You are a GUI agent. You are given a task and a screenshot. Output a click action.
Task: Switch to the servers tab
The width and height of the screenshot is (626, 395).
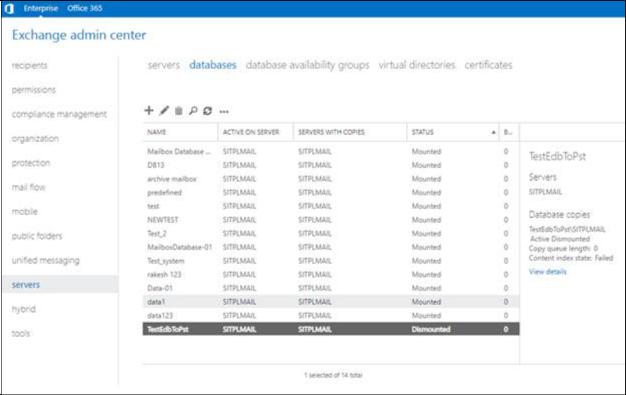click(x=164, y=65)
